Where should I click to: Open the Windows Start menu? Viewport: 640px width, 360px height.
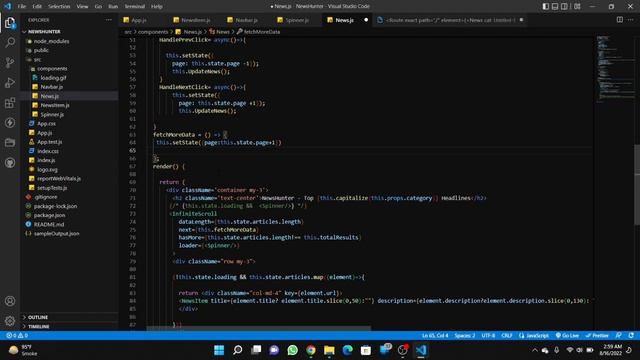[219, 350]
